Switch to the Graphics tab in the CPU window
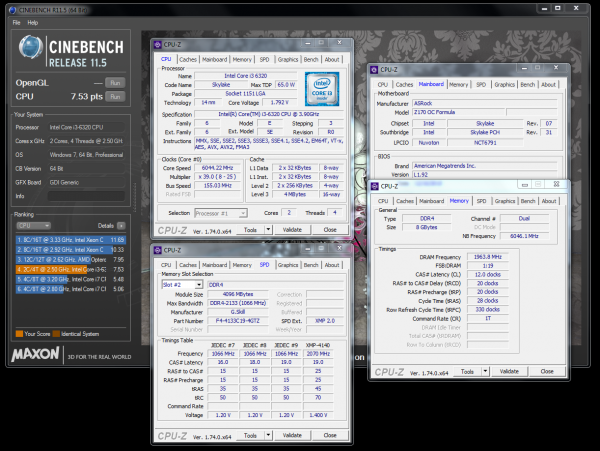 pyautogui.click(x=288, y=60)
